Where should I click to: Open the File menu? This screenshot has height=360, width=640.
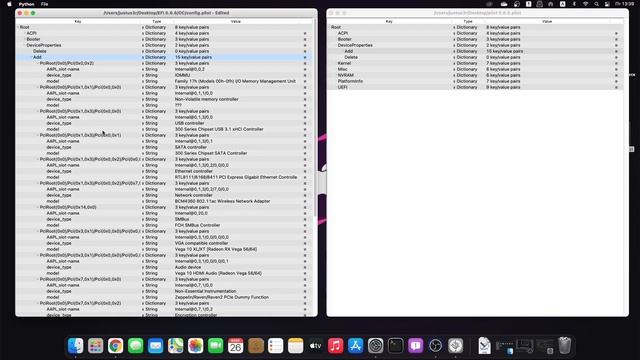click(44, 4)
